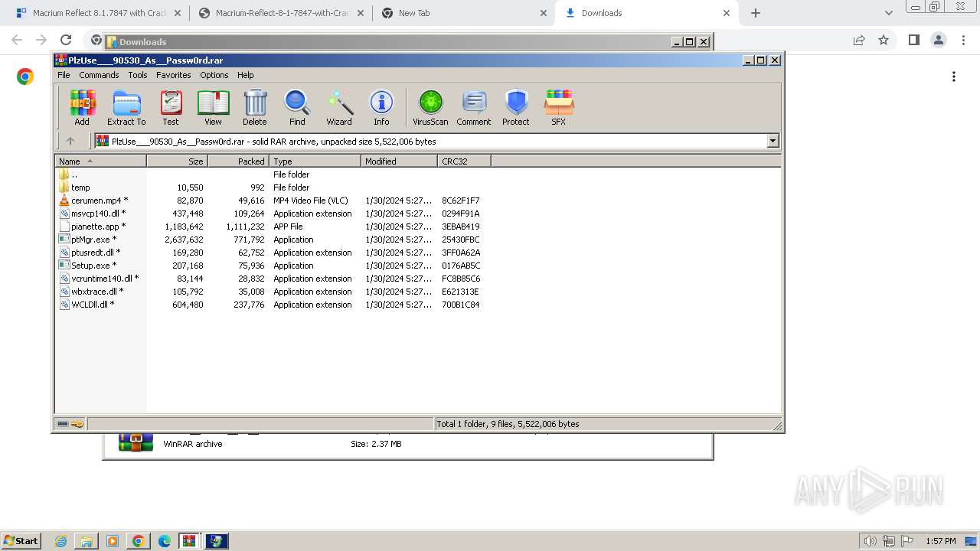This screenshot has width=980, height=551.
Task: Open the Commands menu
Action: 99,75
